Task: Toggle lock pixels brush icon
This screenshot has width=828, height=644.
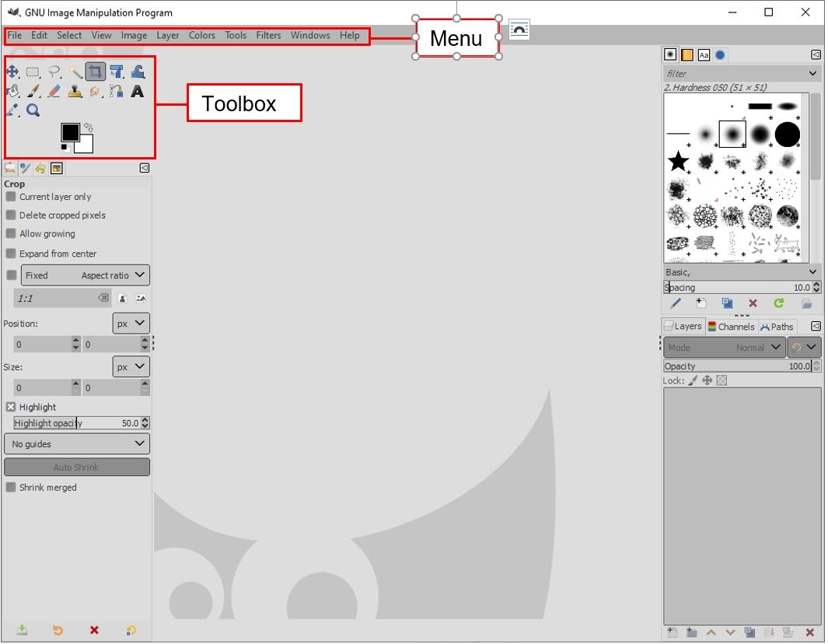Action: pyautogui.click(x=692, y=380)
